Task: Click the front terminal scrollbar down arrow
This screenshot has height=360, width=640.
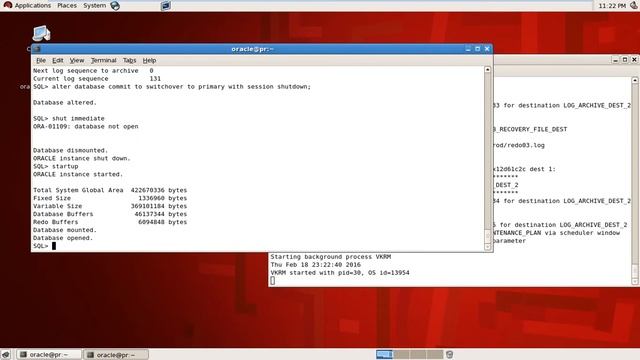Action: (487, 247)
